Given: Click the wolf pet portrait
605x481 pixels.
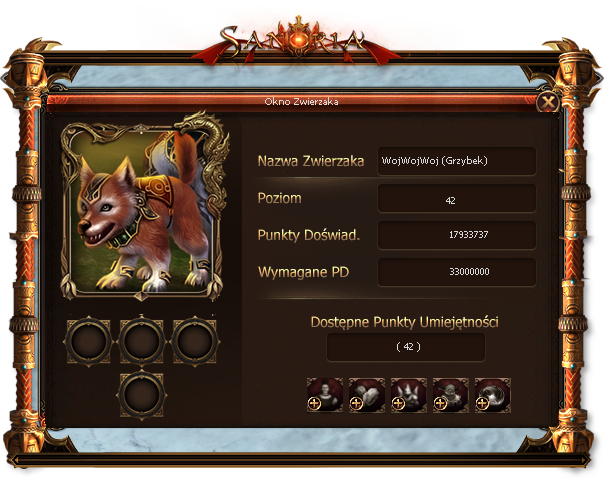Looking at the screenshot, I should click(144, 208).
